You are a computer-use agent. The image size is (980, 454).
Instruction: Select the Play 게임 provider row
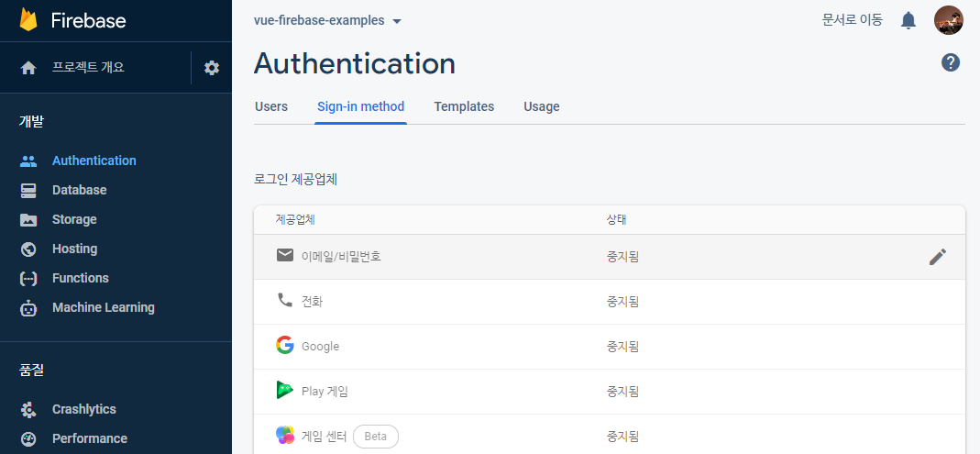[x=610, y=393]
